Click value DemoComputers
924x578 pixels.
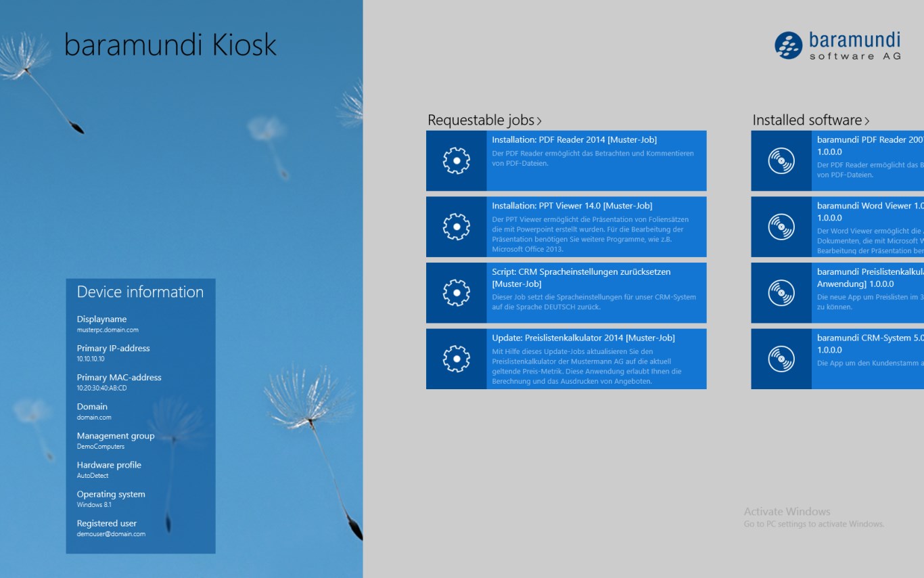(x=101, y=447)
